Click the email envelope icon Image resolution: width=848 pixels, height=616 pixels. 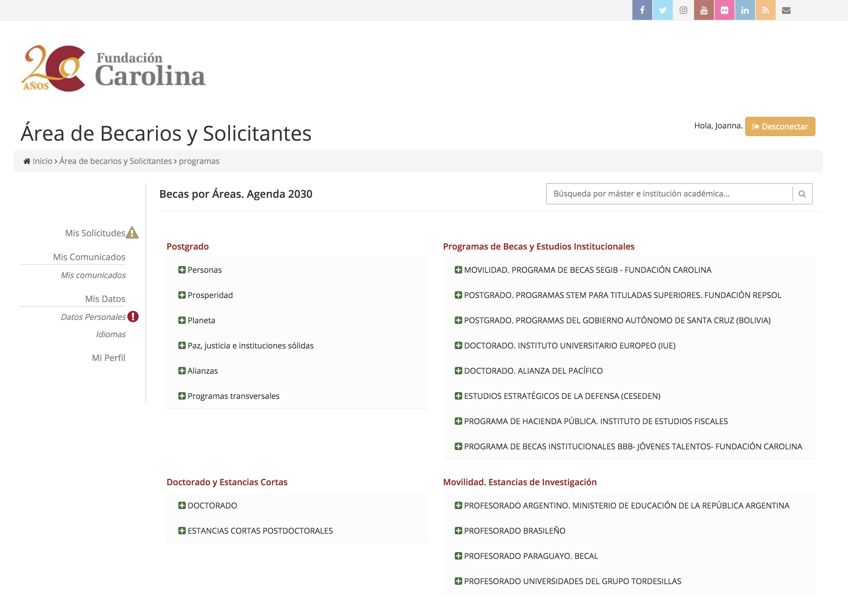[x=786, y=10]
